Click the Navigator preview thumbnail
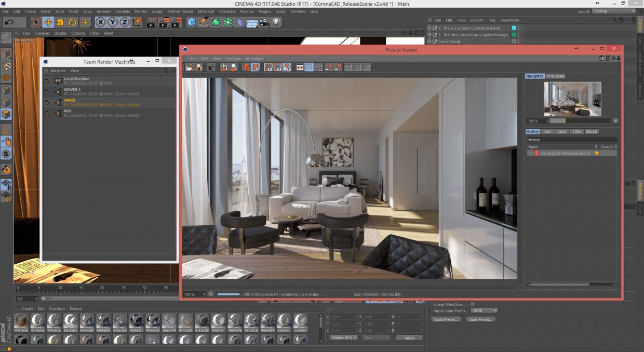 (572, 99)
